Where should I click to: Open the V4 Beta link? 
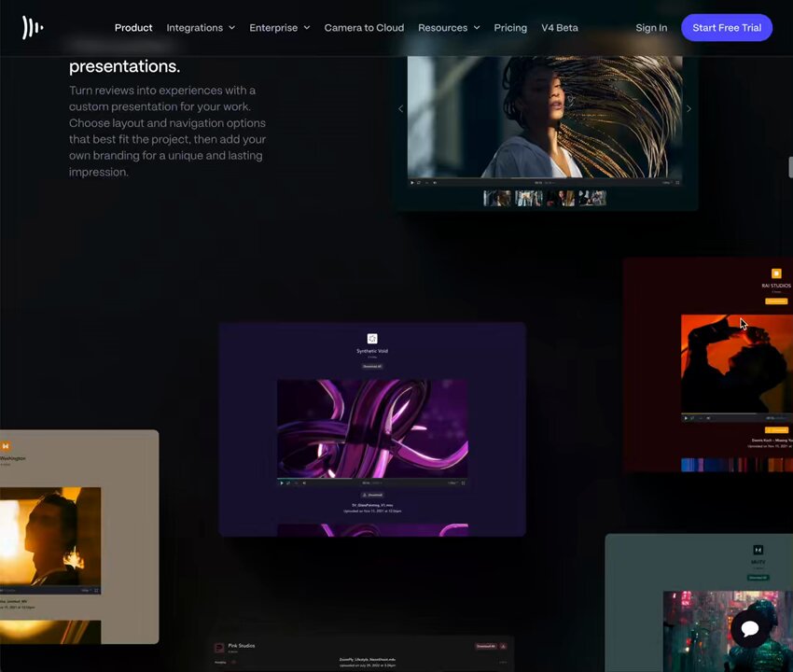pyautogui.click(x=560, y=27)
